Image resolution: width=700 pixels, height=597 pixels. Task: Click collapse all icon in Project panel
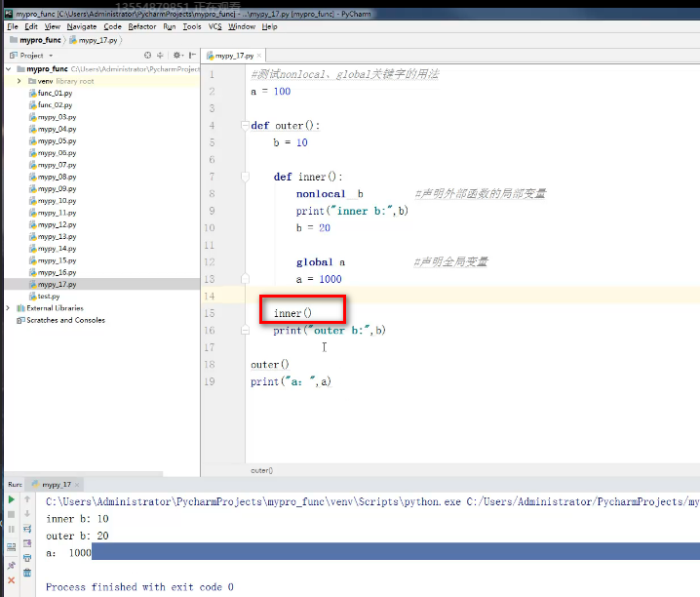[x=160, y=56]
